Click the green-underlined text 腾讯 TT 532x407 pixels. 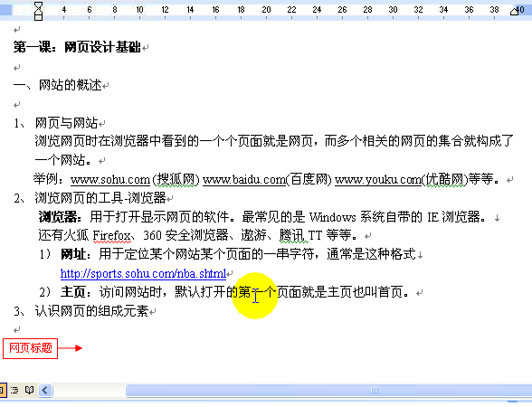(300, 235)
